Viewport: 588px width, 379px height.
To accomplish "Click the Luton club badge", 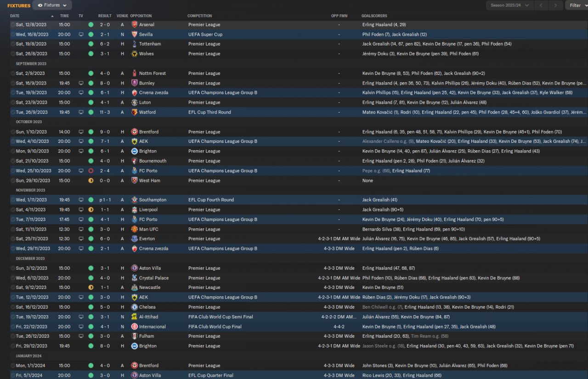I will tap(134, 102).
